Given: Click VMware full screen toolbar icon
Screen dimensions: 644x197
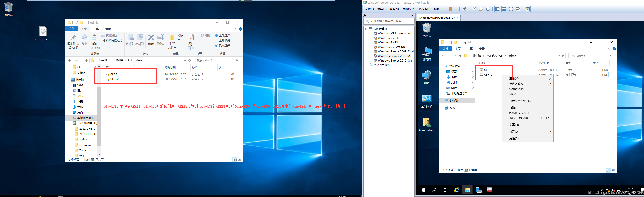Looking at the screenshot, I should click(x=511, y=9).
